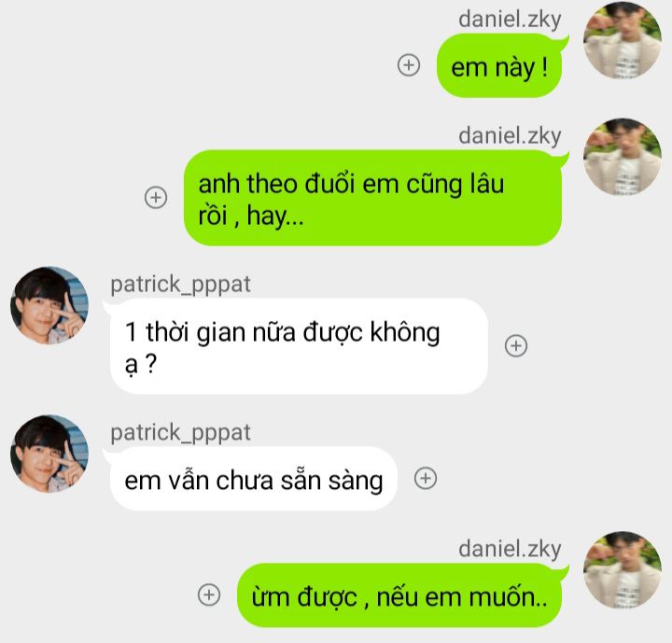Click patrick_pppat username above "em vẫn chưa" message
Viewport: 672px width, 643px height.
180,433
